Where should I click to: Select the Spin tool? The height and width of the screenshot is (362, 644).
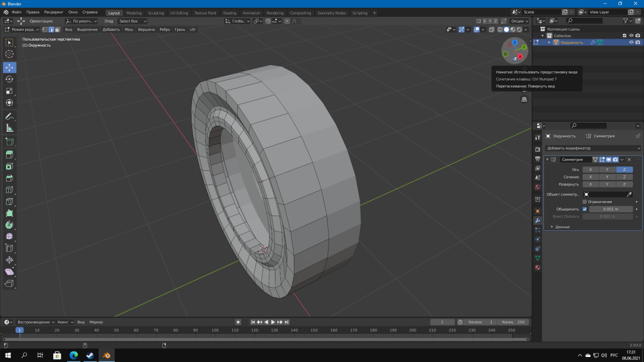[10, 225]
